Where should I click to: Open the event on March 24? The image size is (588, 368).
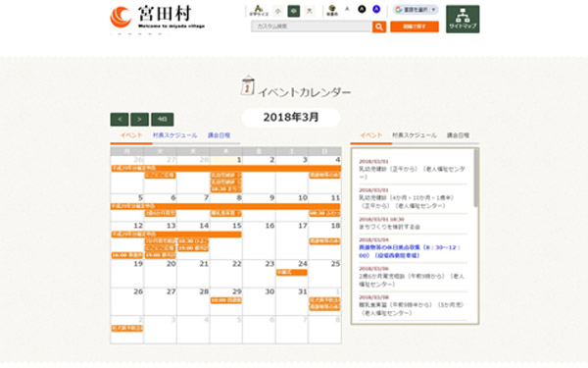(x=292, y=272)
